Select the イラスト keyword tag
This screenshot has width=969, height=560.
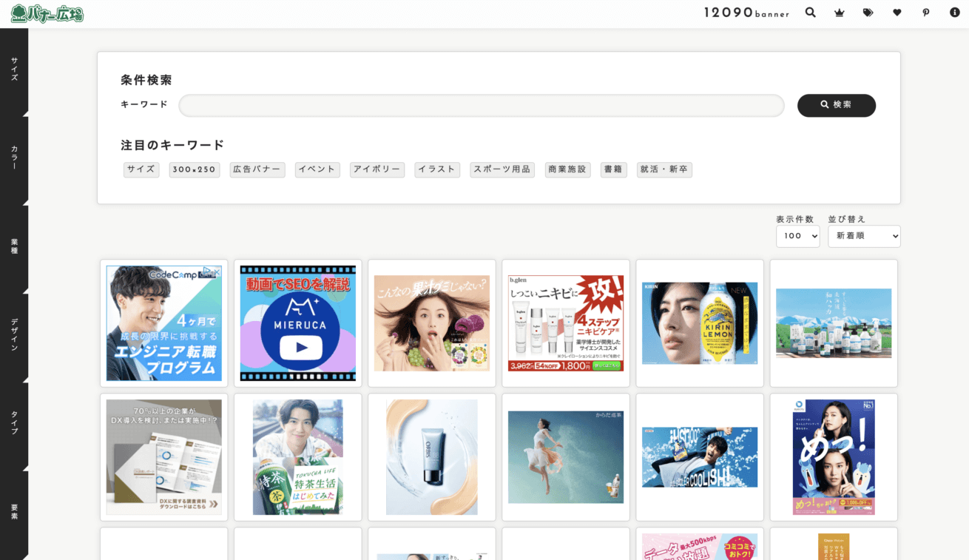[x=437, y=169]
